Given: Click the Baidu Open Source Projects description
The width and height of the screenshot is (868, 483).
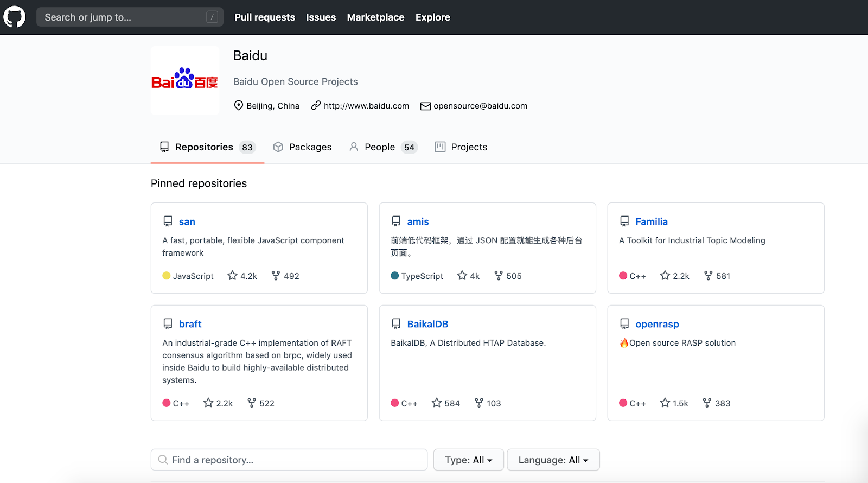Looking at the screenshot, I should (x=296, y=81).
